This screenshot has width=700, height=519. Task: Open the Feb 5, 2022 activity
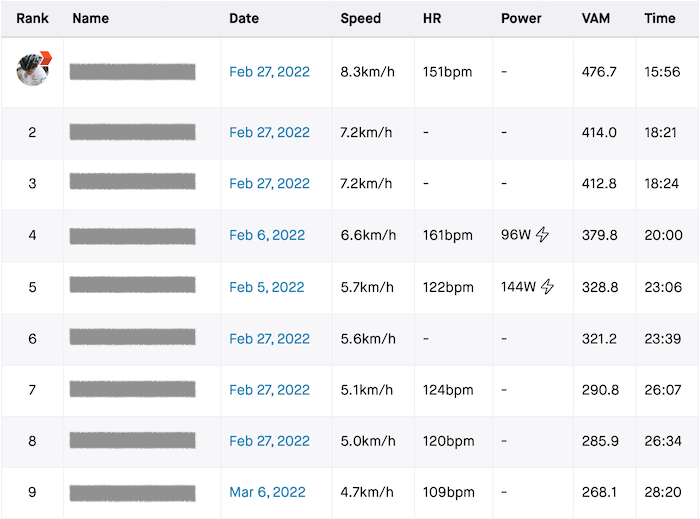pyautogui.click(x=266, y=287)
